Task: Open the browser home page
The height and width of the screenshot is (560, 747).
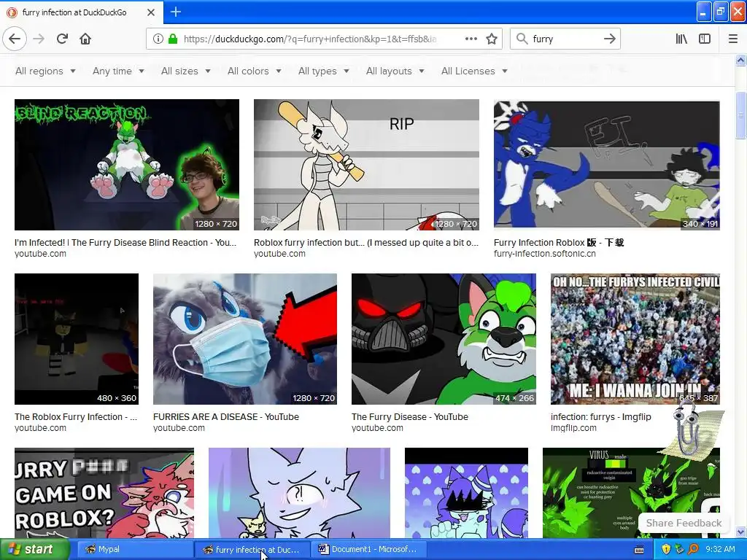Action: (x=85, y=39)
